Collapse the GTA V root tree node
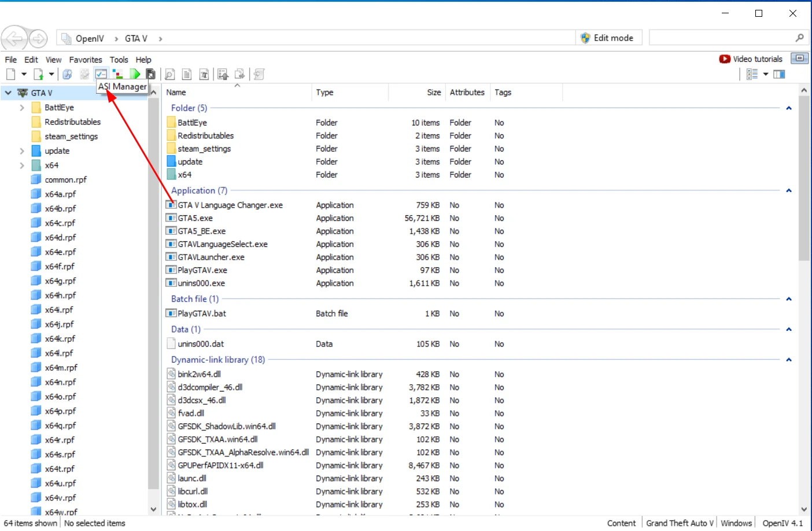The width and height of the screenshot is (812, 531). [x=8, y=93]
